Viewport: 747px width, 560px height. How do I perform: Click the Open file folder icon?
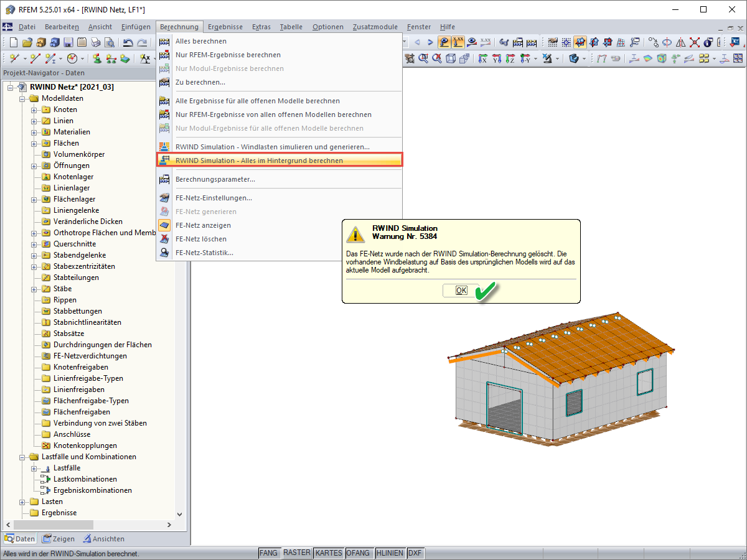pyautogui.click(x=27, y=43)
